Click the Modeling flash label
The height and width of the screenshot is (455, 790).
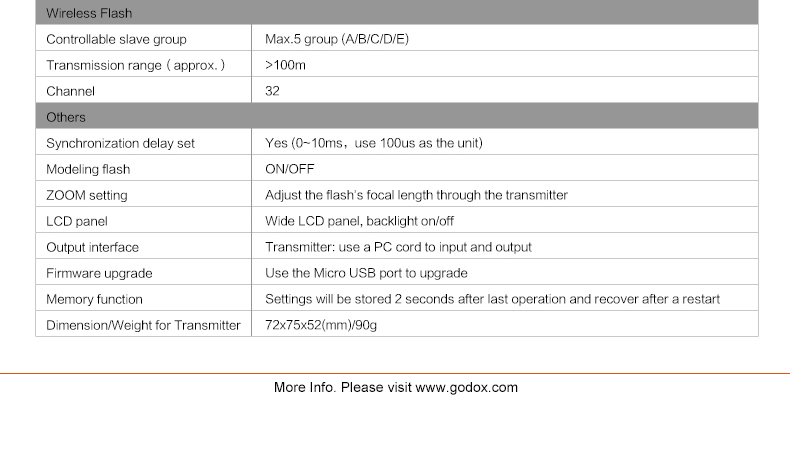[88, 169]
